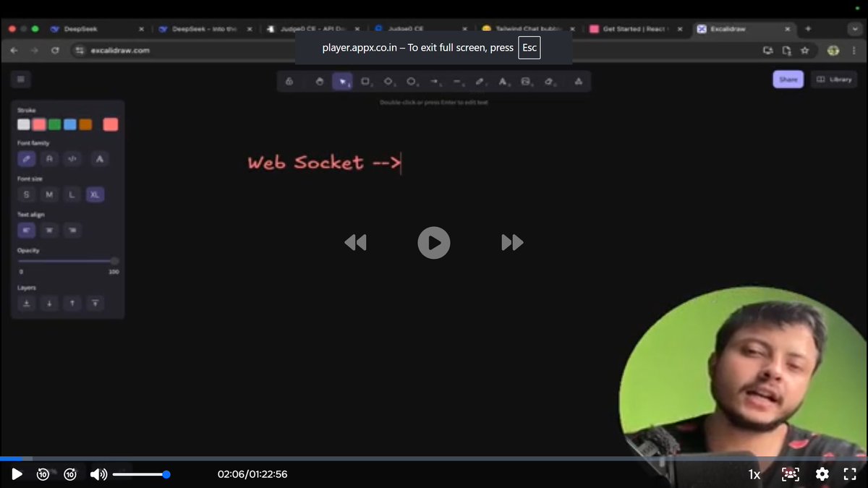Send layer backward
The width and height of the screenshot is (868, 488).
[49, 304]
